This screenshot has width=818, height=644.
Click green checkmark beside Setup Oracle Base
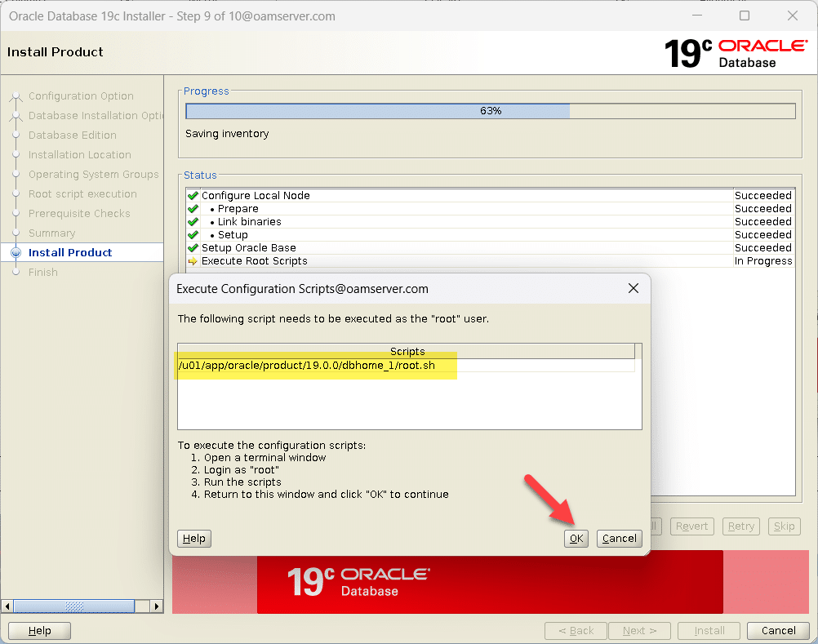(x=193, y=247)
